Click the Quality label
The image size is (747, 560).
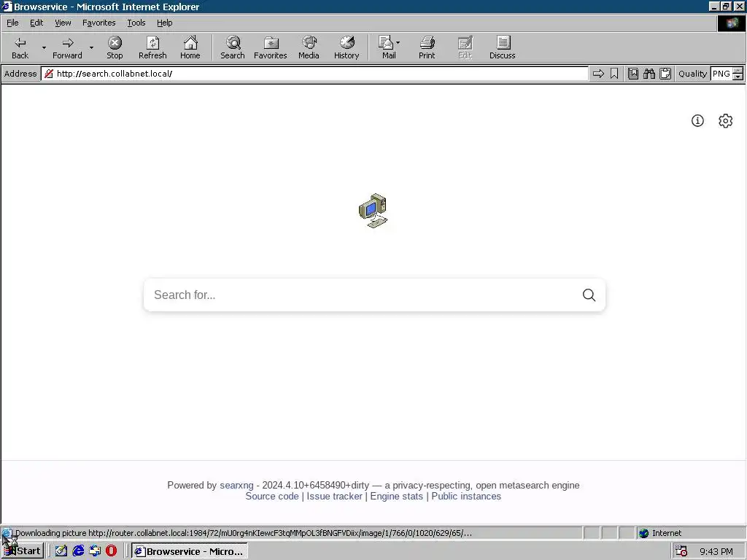pyautogui.click(x=692, y=74)
